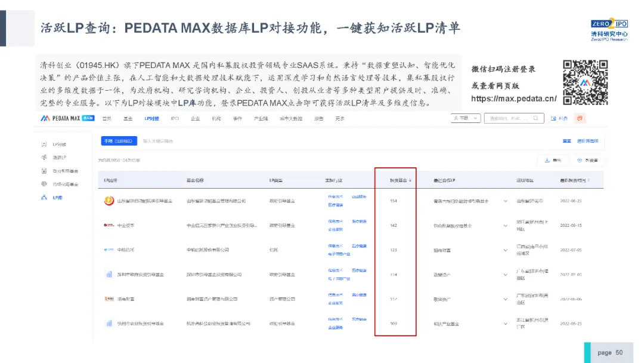The height and width of the screenshot is (363, 644).
Task: Click the export download icon
Action: 547,160
